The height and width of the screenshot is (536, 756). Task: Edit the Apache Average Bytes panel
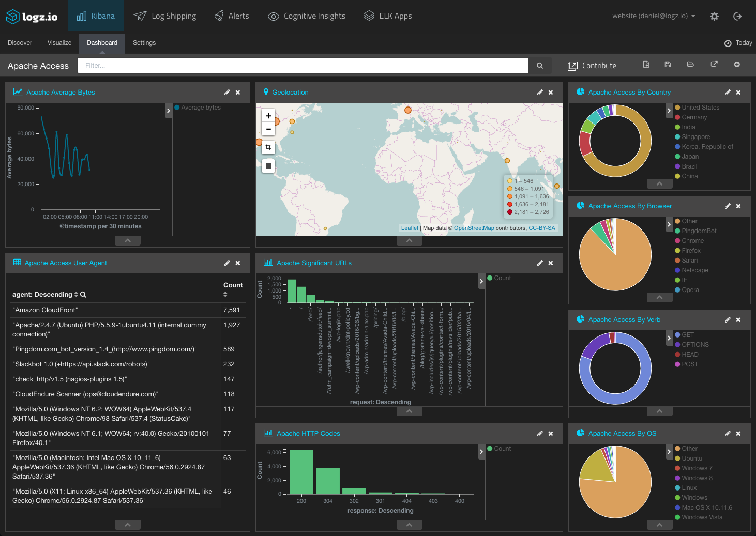(x=227, y=93)
